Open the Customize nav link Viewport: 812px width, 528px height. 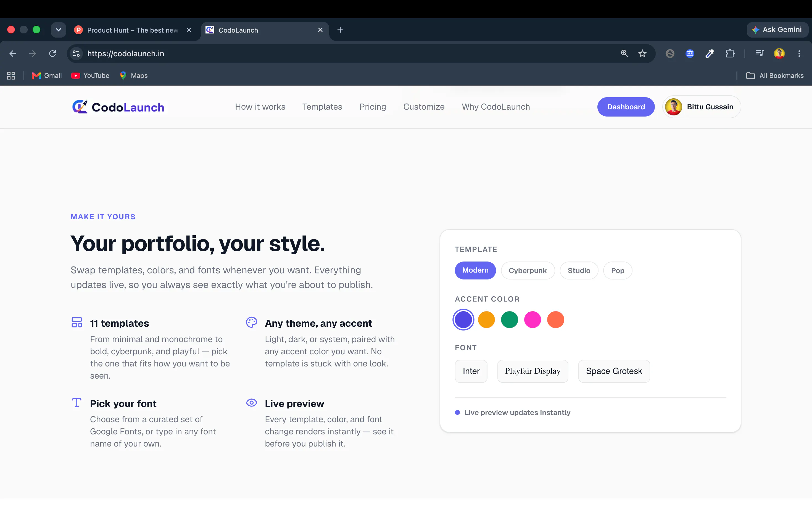click(424, 107)
